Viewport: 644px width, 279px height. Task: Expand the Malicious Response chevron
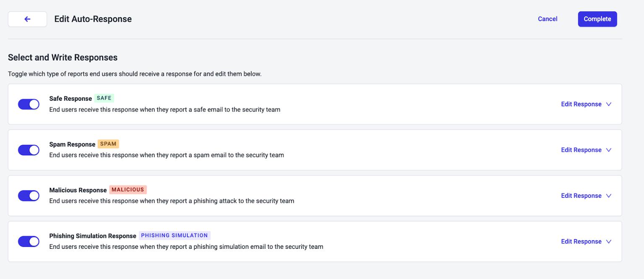coord(609,196)
